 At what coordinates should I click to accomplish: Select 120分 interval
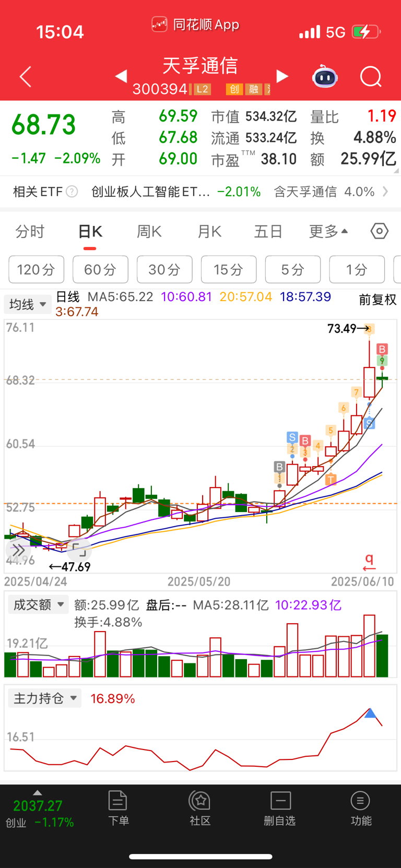(36, 269)
